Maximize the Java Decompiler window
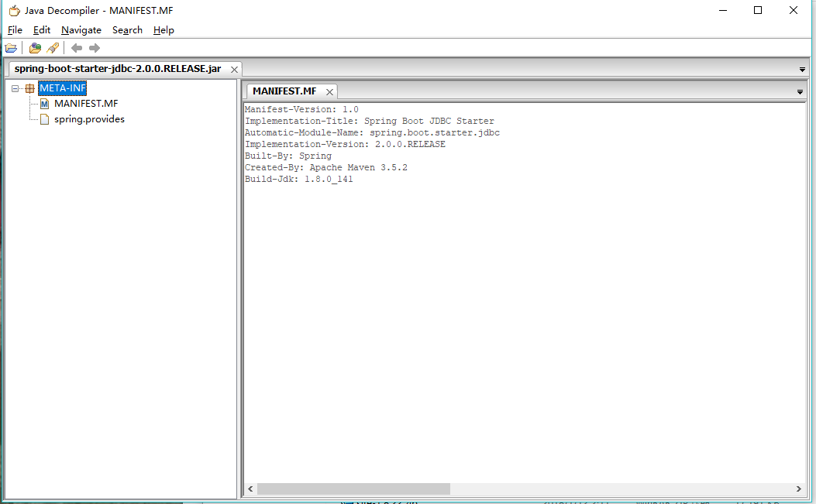Image resolution: width=816 pixels, height=504 pixels. pyautogui.click(x=758, y=10)
